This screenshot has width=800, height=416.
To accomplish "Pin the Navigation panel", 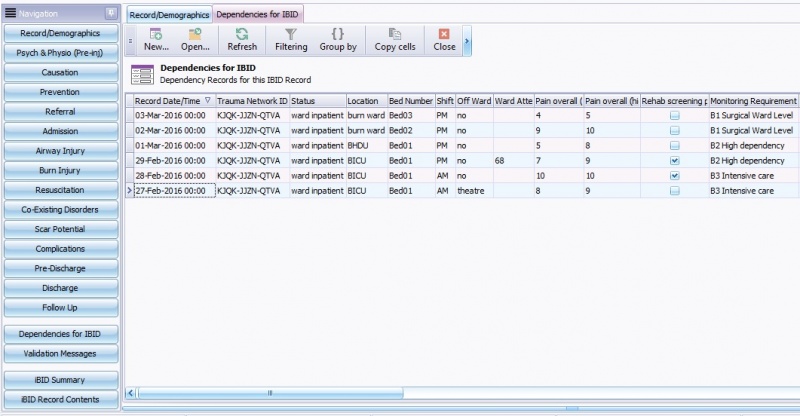I will 111,12.
